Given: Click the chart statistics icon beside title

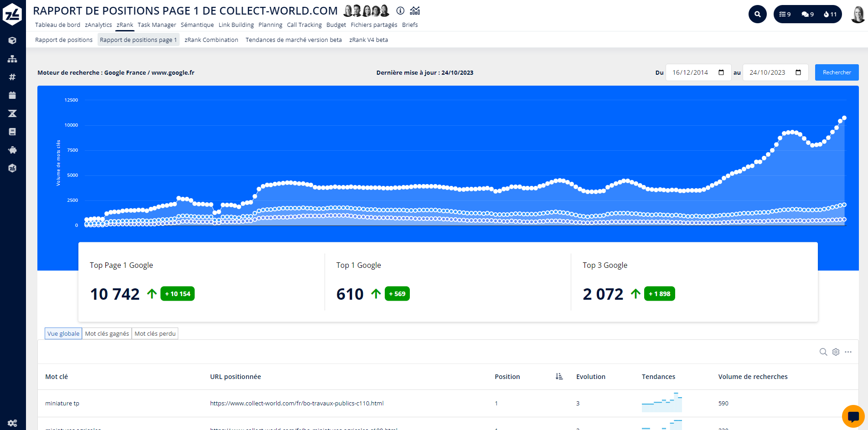Looking at the screenshot, I should [415, 10].
